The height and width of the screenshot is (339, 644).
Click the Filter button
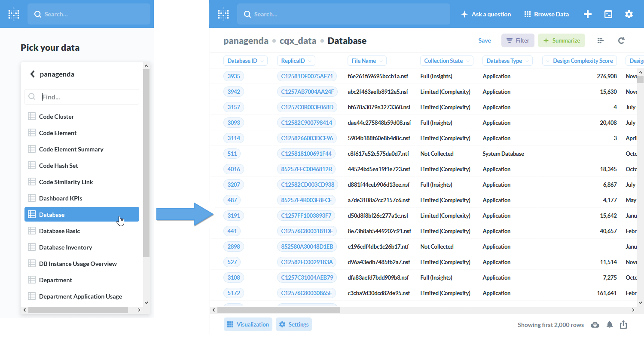518,40
